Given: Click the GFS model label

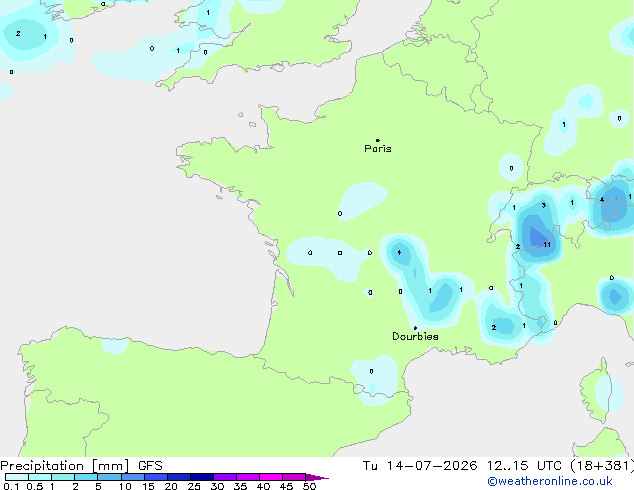Looking at the screenshot, I should pyautogui.click(x=150, y=466).
